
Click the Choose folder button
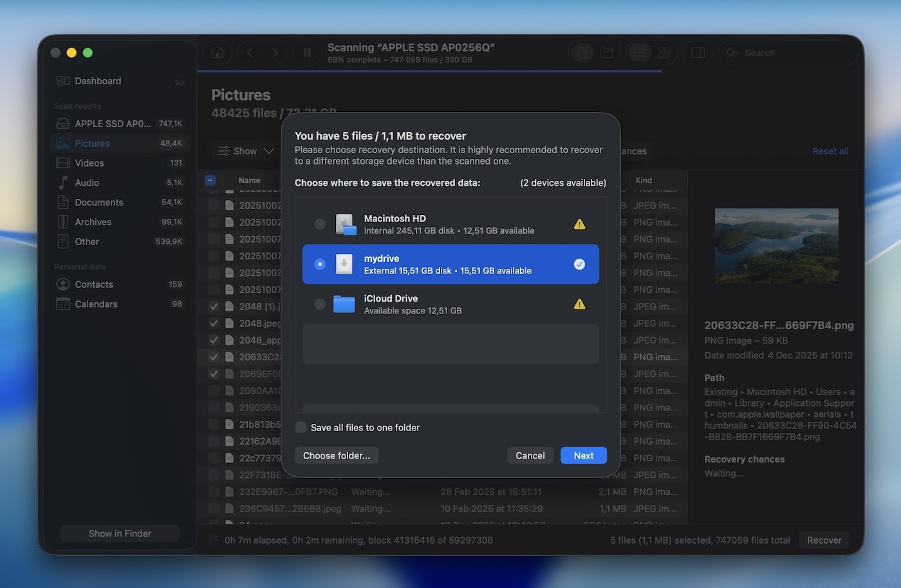pos(336,455)
